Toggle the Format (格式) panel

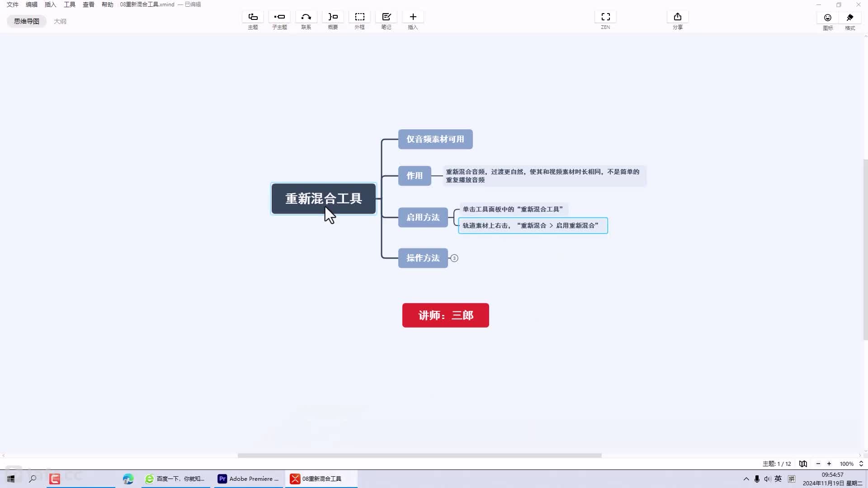[x=850, y=18]
